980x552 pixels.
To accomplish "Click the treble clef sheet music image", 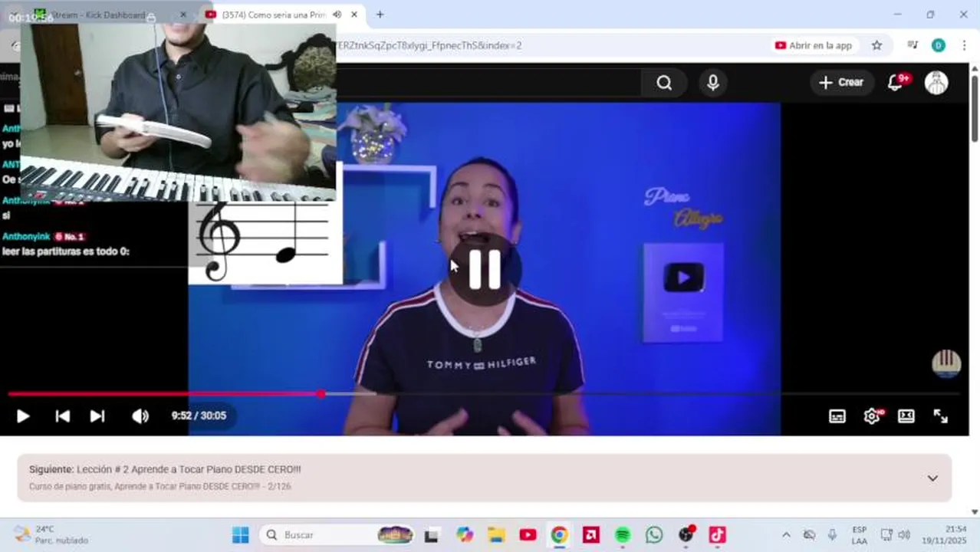I will point(265,242).
